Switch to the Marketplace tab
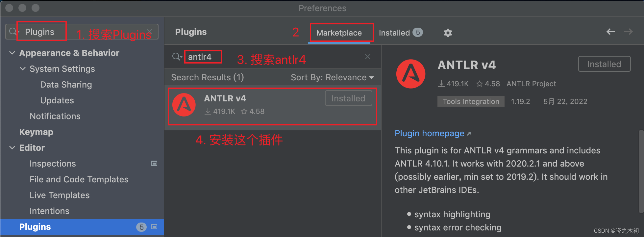644x237 pixels. (339, 33)
